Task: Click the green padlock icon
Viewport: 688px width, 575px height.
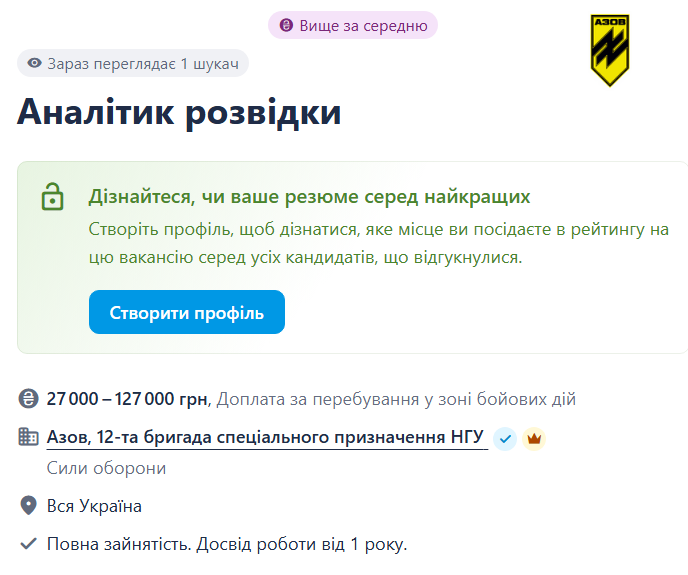Action: click(x=52, y=197)
